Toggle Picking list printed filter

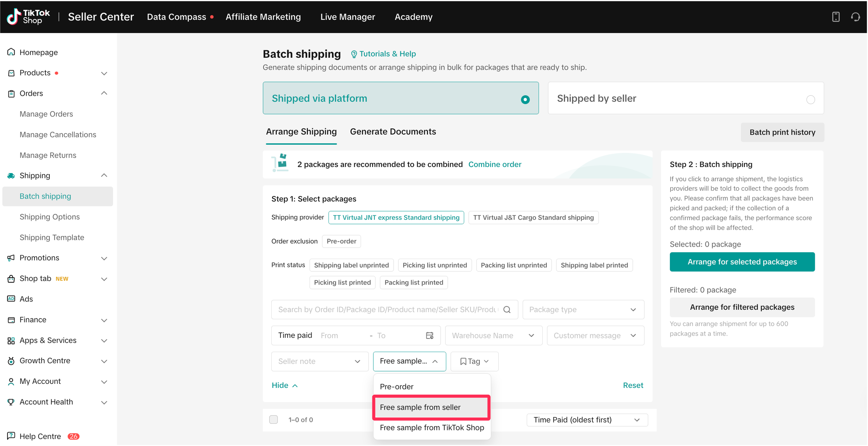342,282
